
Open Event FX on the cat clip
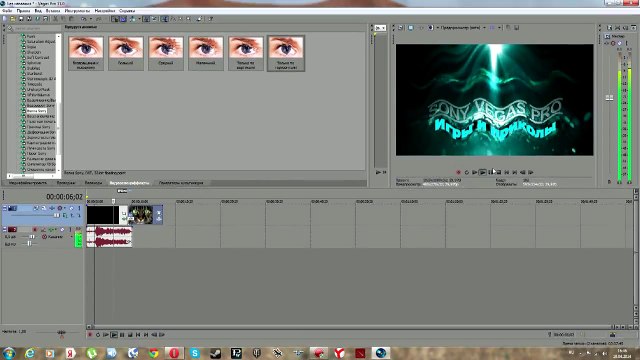pos(159,219)
